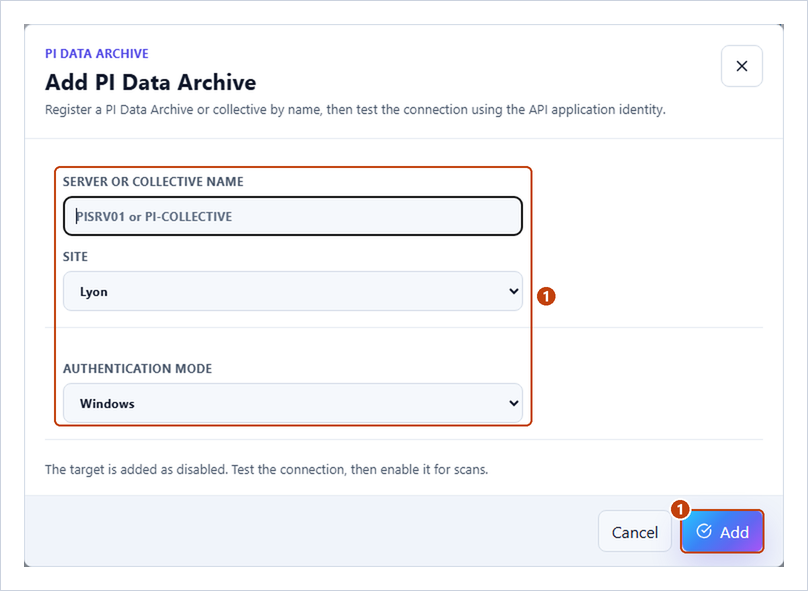Click the 'AUTHENTICATION MODE' label

click(x=138, y=368)
